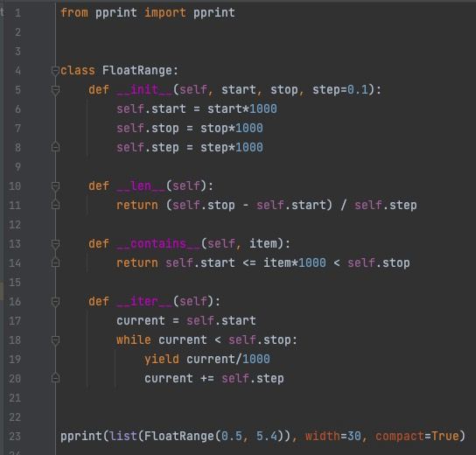Click 'start*1000' expression on line 6
The image size is (476, 455).
[242, 109]
